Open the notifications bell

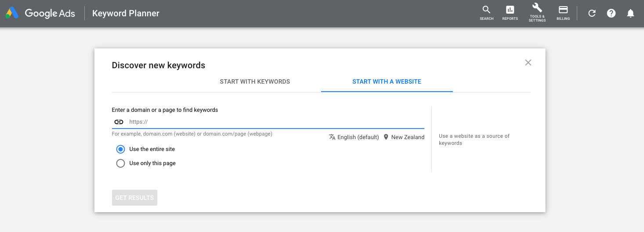coord(630,13)
